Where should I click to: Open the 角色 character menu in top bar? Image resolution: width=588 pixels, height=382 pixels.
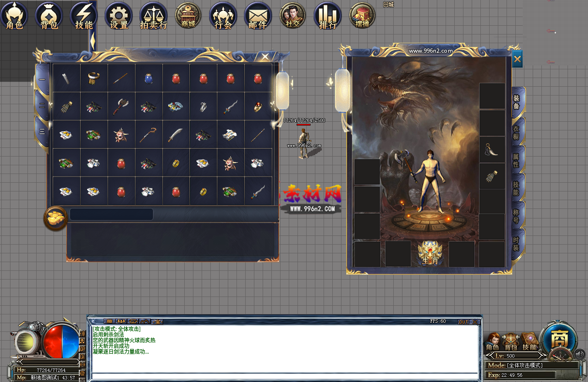[14, 16]
